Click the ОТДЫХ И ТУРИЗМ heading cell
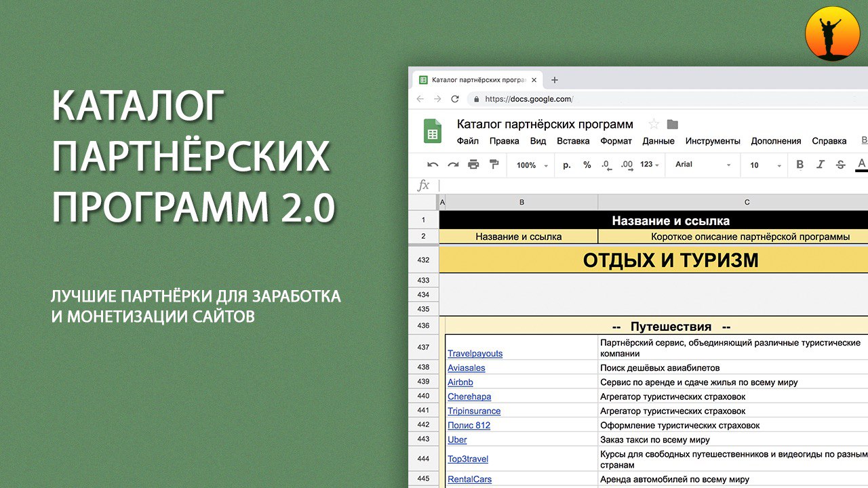 (x=654, y=260)
